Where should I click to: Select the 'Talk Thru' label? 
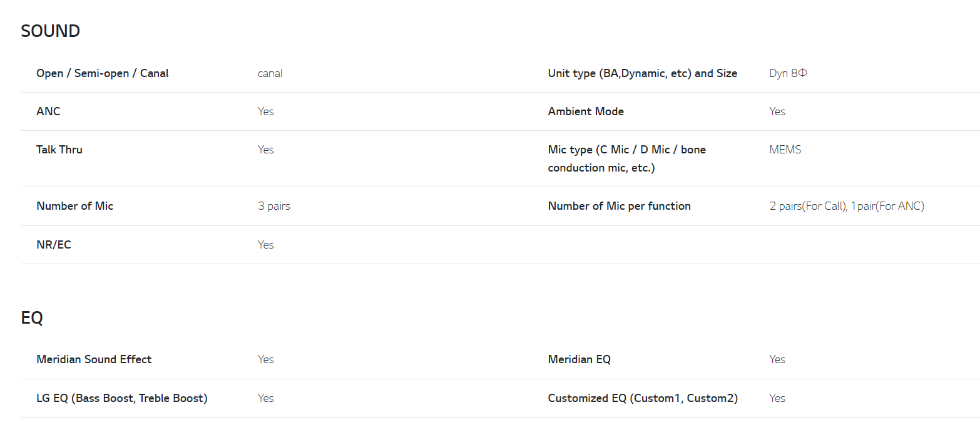tap(59, 150)
